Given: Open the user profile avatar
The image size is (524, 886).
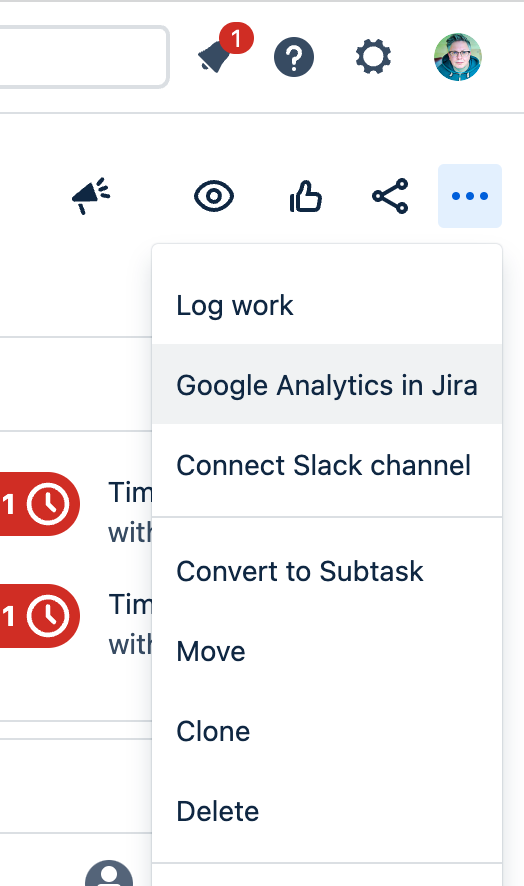Looking at the screenshot, I should (x=457, y=57).
